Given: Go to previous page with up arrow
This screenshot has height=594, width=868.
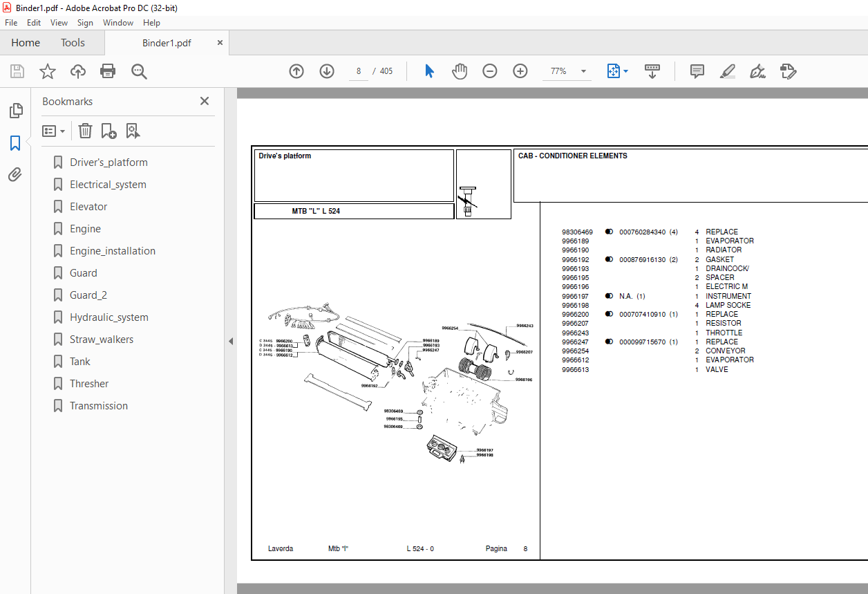Looking at the screenshot, I should pyautogui.click(x=296, y=71).
